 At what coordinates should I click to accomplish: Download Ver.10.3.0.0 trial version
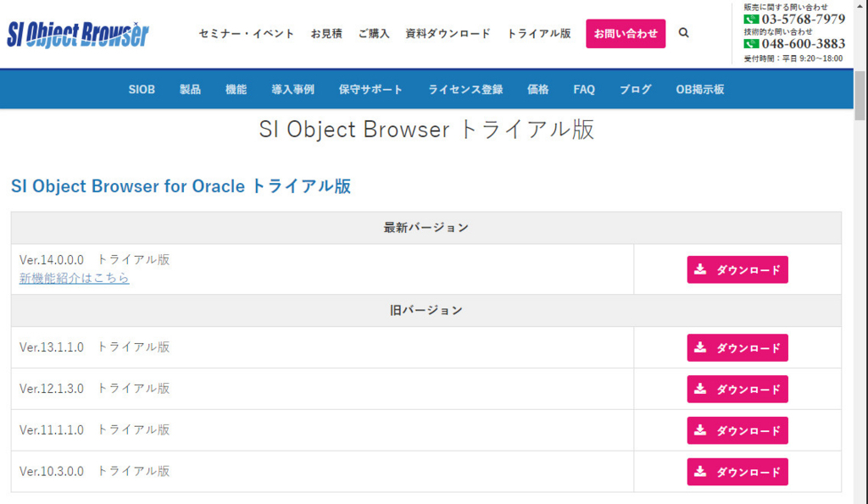737,472
